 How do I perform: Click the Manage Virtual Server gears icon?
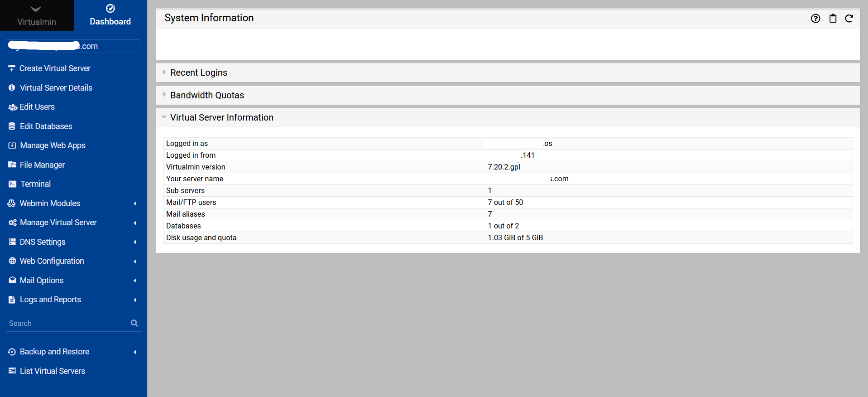13,223
